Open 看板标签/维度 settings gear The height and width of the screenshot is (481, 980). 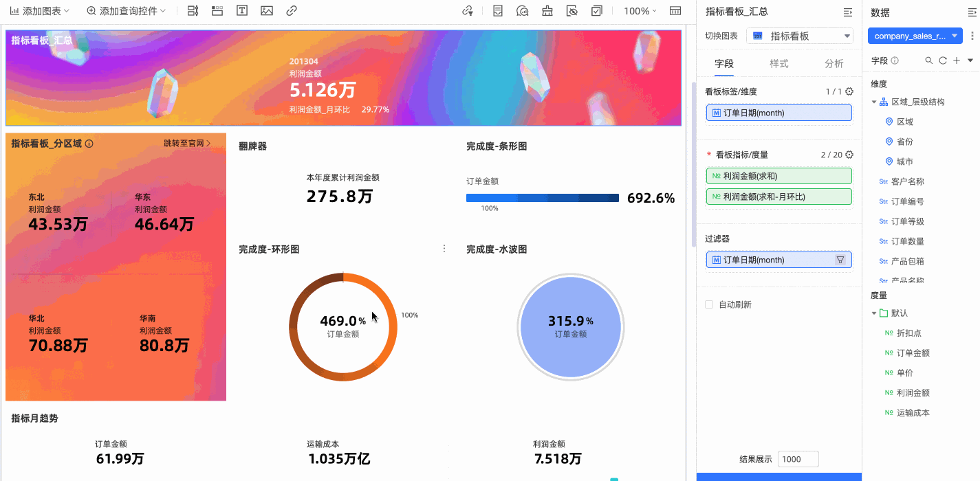849,91
